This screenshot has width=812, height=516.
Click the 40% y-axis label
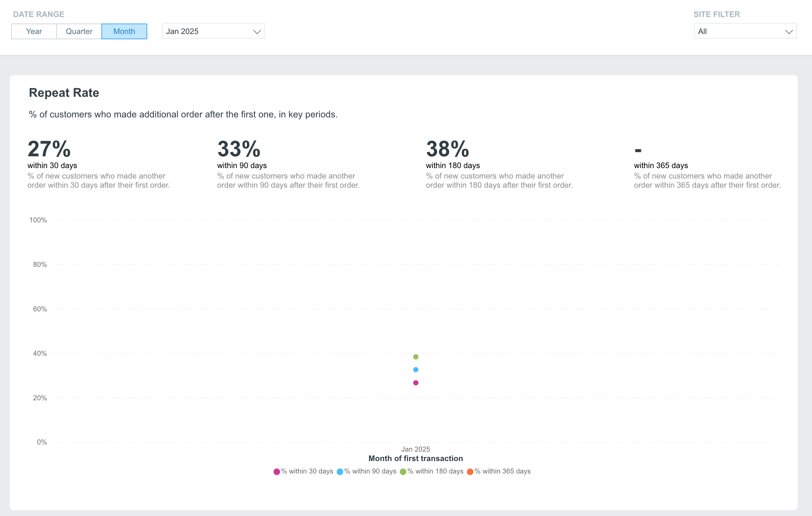[x=40, y=353]
